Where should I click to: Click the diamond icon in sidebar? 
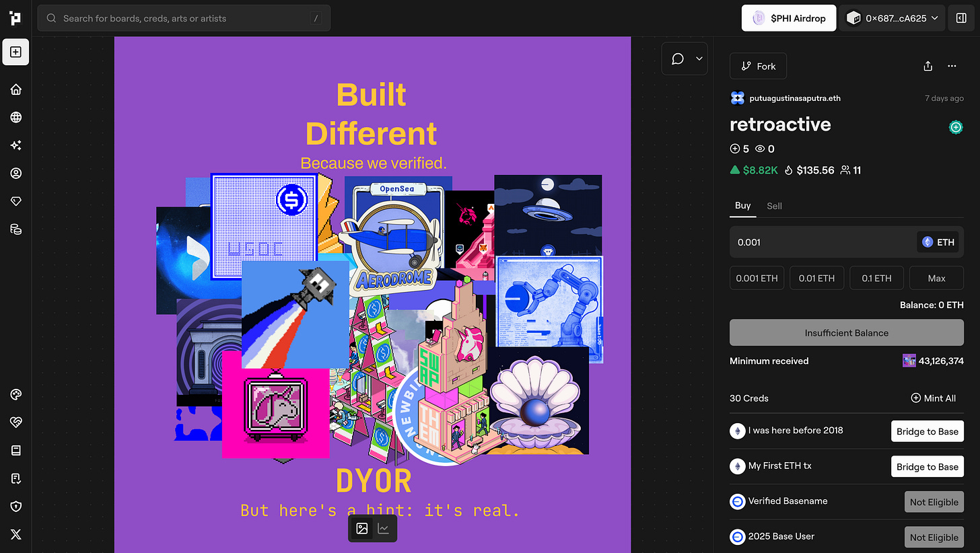pos(15,201)
